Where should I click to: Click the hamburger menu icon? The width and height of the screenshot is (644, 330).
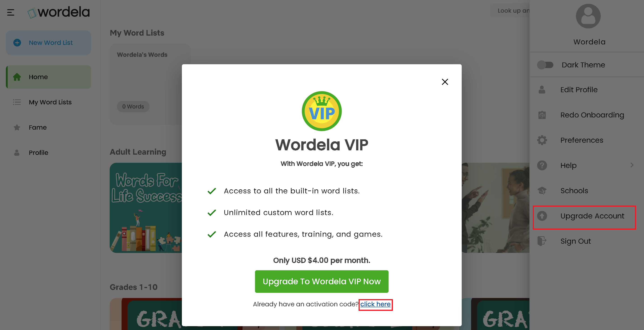click(11, 12)
